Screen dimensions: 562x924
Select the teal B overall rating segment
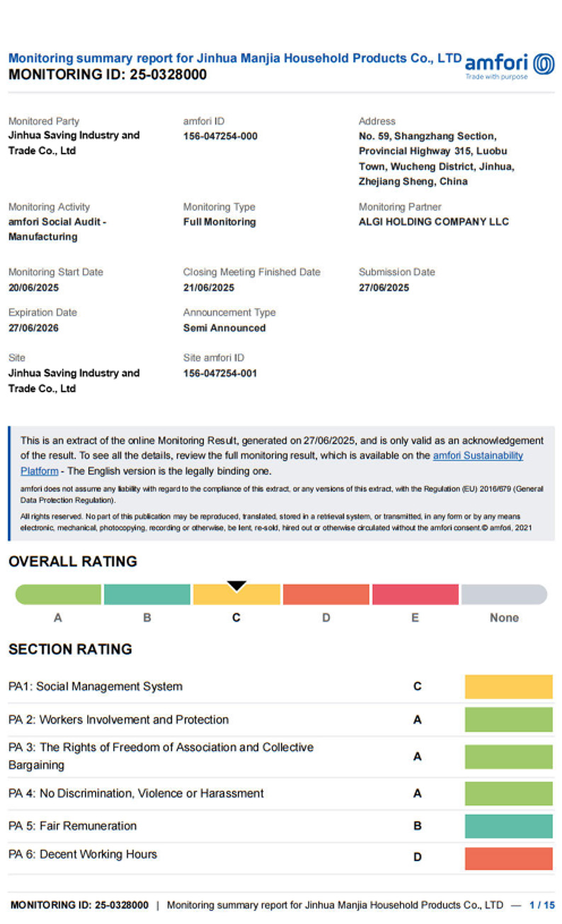(x=147, y=595)
